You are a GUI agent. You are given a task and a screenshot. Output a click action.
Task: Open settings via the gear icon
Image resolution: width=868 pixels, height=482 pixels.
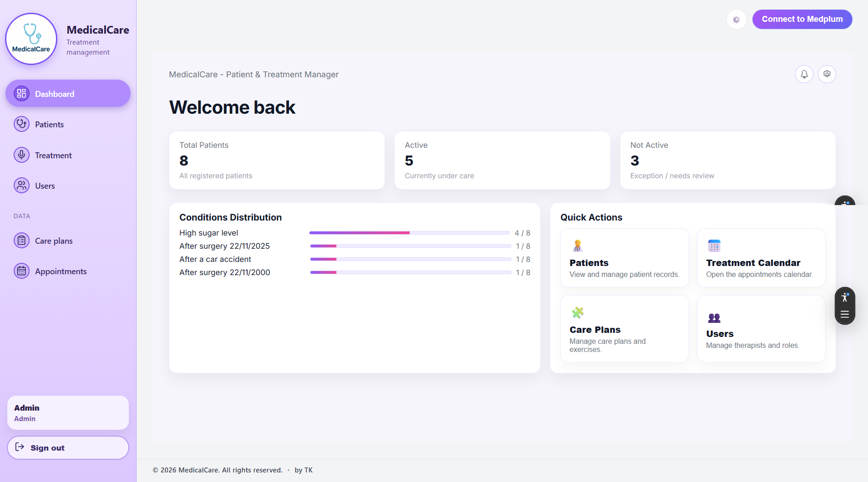tap(827, 74)
